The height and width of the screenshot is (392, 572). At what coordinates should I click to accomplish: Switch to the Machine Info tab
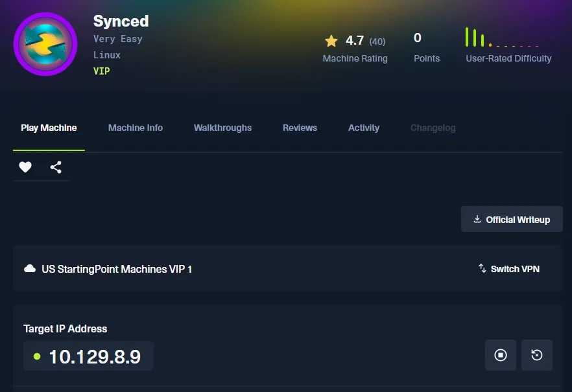(x=136, y=128)
